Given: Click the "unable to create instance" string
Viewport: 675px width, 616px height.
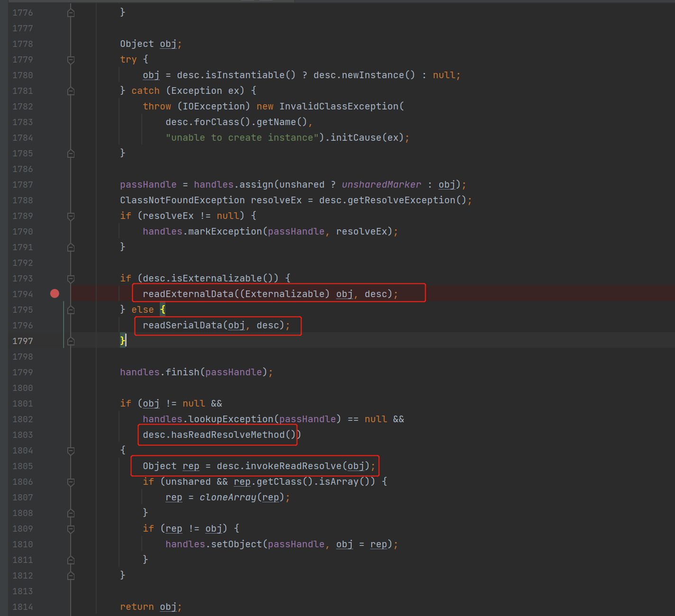Looking at the screenshot, I should click(x=242, y=137).
